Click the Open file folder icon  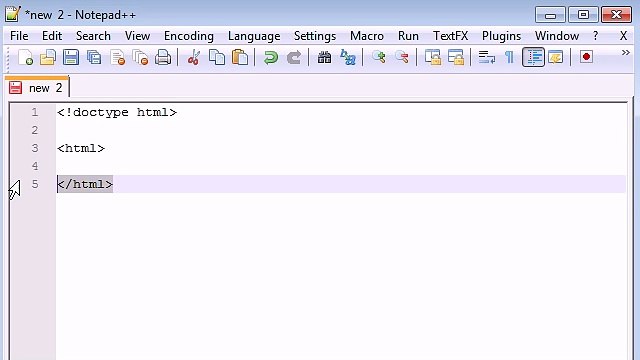pos(48,57)
